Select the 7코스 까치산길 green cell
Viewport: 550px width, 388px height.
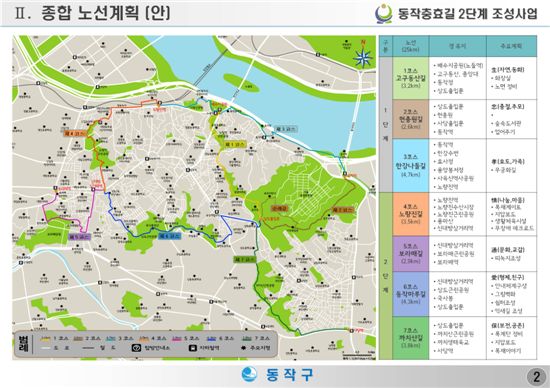pyautogui.click(x=410, y=338)
